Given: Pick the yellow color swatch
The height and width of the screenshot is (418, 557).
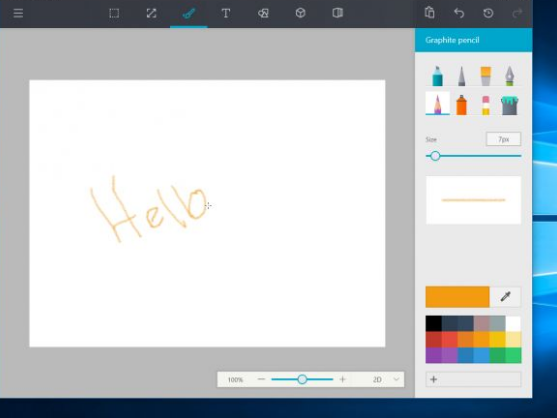Looking at the screenshot, I should [x=497, y=340].
